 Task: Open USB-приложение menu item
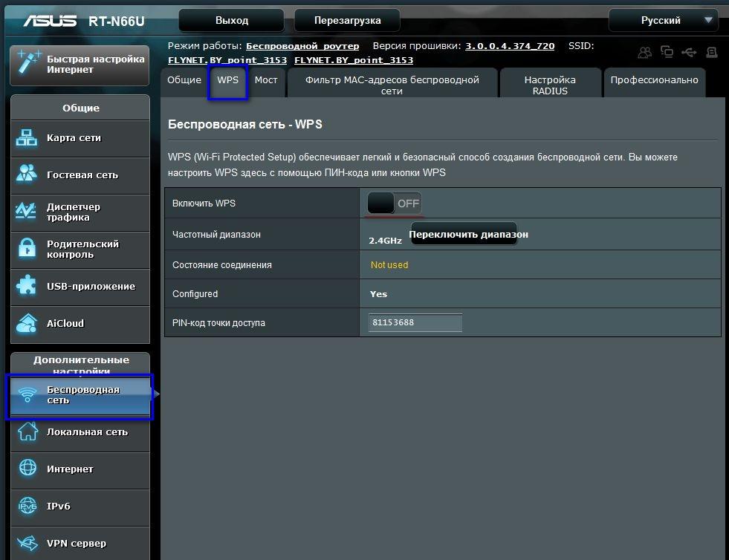[80, 287]
